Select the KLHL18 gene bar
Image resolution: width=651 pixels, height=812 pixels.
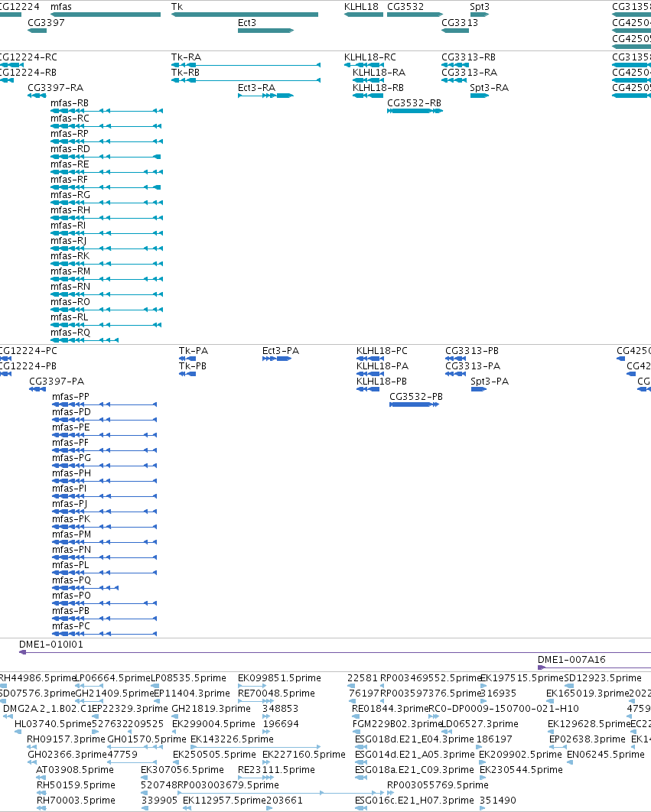(364, 15)
